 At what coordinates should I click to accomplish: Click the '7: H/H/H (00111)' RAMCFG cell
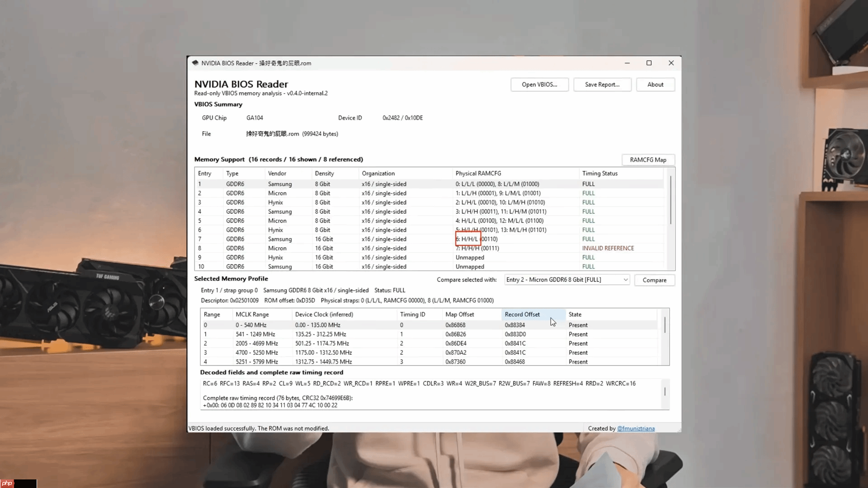coord(477,249)
